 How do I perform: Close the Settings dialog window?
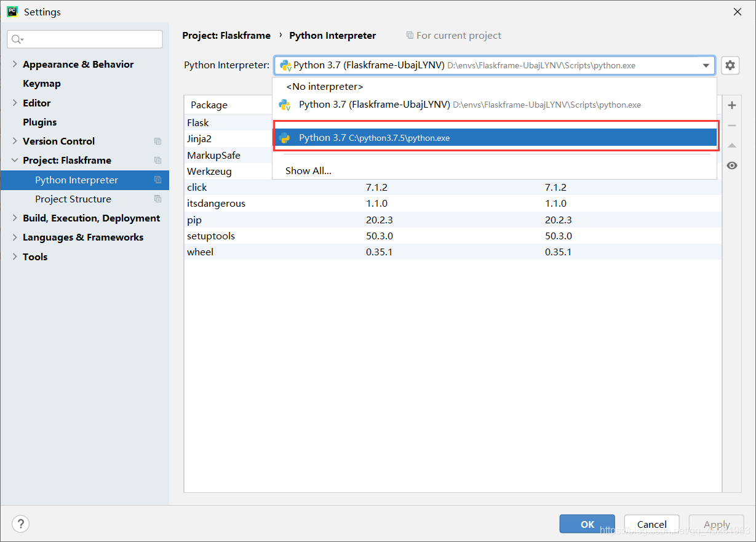click(x=737, y=12)
